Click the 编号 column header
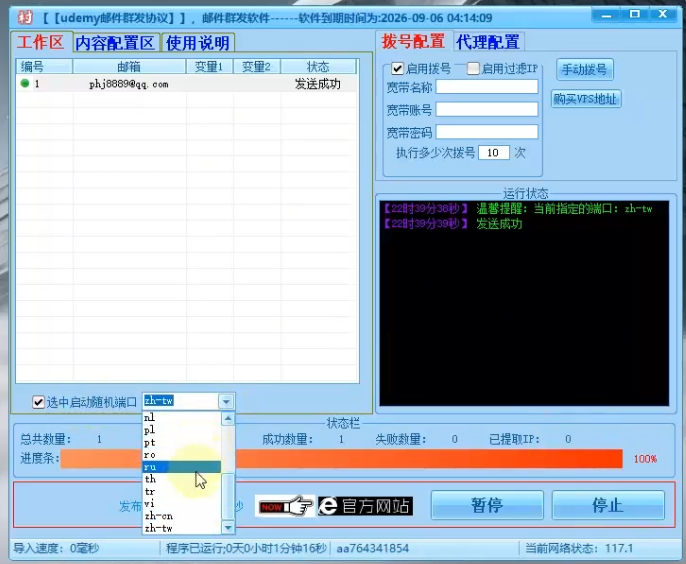The width and height of the screenshot is (686, 564). point(44,67)
